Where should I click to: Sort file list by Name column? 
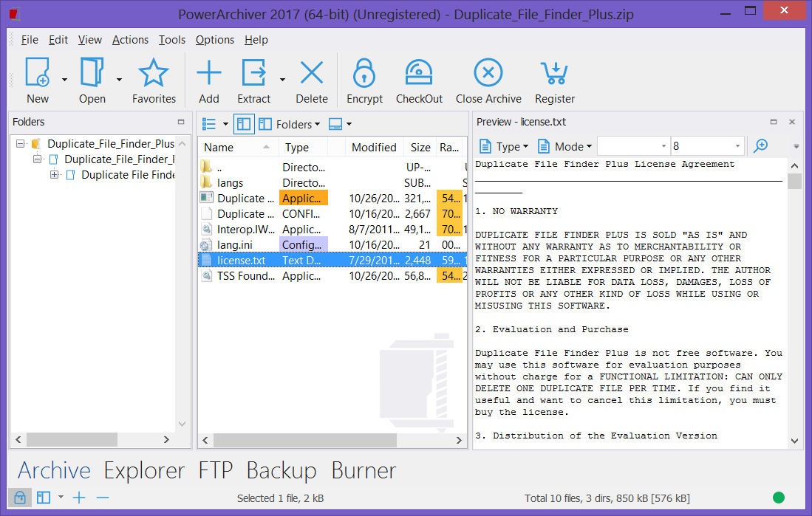click(237, 148)
